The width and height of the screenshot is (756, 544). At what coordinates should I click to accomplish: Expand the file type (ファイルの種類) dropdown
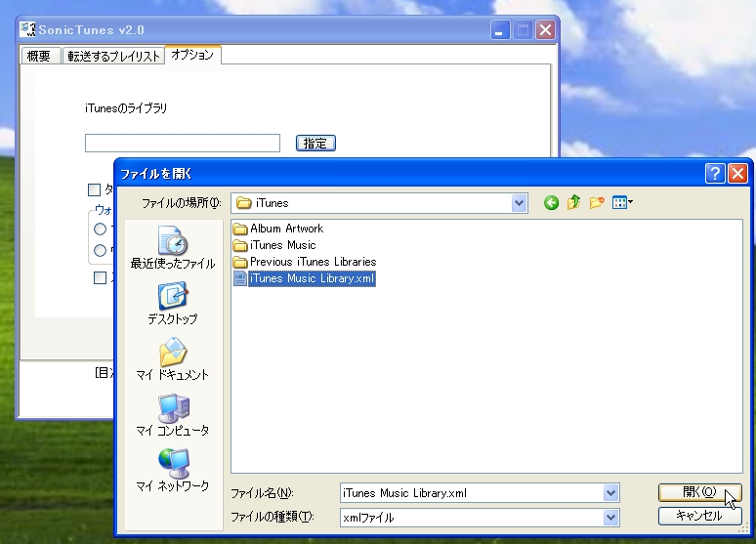[610, 518]
